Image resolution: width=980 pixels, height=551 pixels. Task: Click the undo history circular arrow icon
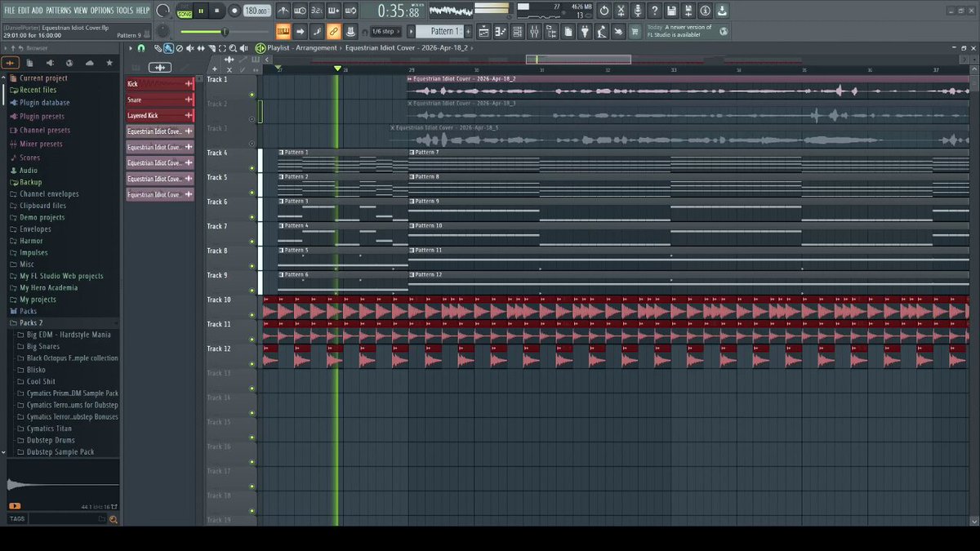[604, 11]
